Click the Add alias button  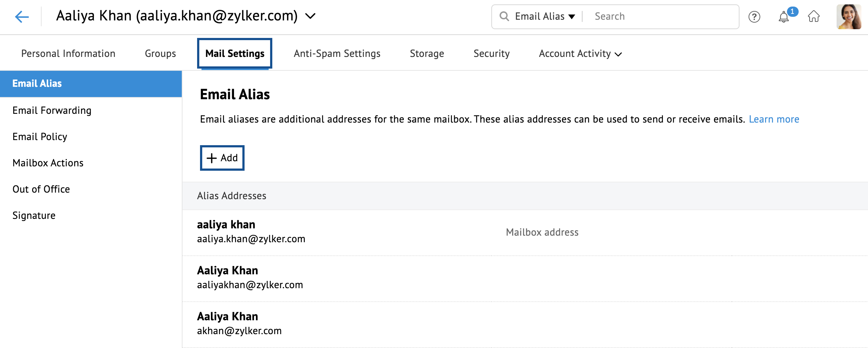[x=222, y=158]
